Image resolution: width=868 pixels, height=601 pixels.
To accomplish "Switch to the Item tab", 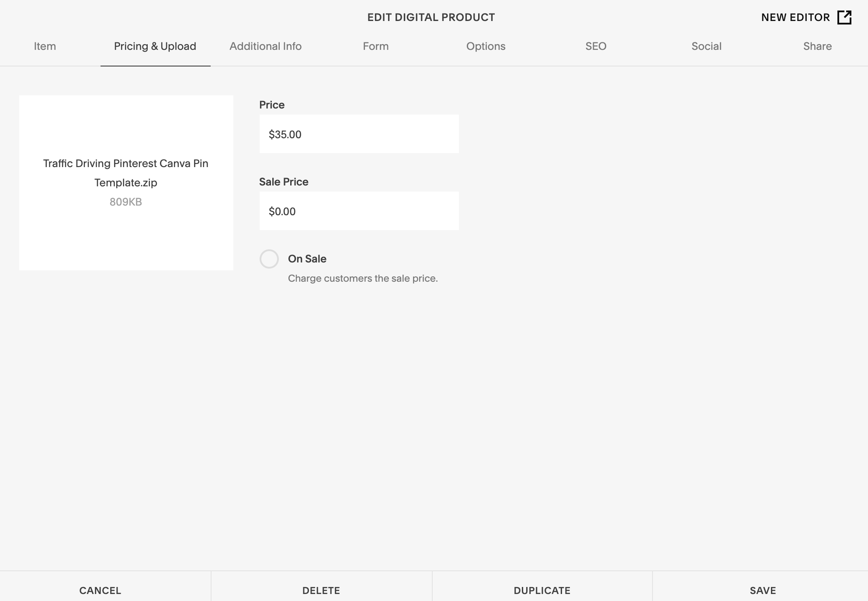I will [45, 46].
